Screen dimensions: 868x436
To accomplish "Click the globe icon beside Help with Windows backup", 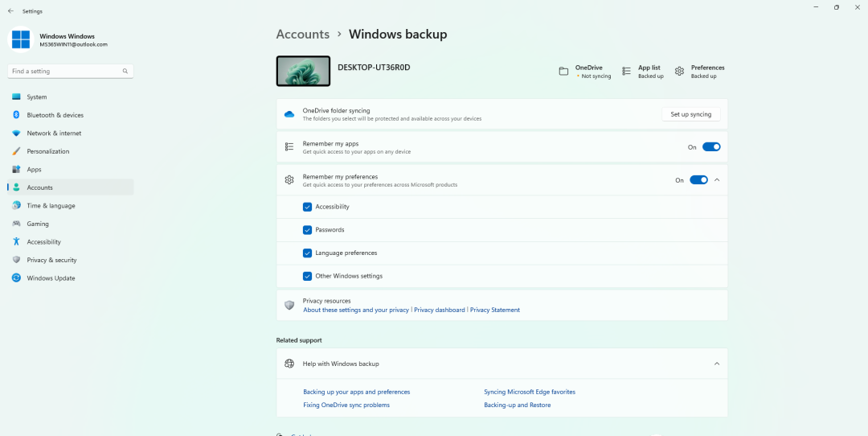I will 289,364.
